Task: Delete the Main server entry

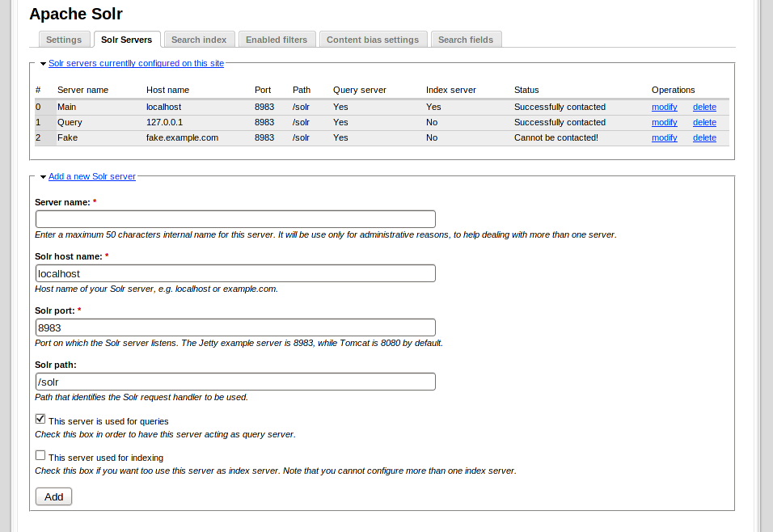Action: click(704, 107)
